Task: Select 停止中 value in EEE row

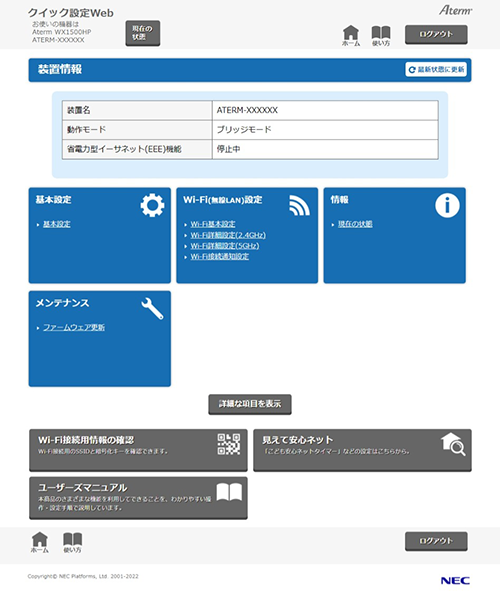Action: pyautogui.click(x=229, y=149)
